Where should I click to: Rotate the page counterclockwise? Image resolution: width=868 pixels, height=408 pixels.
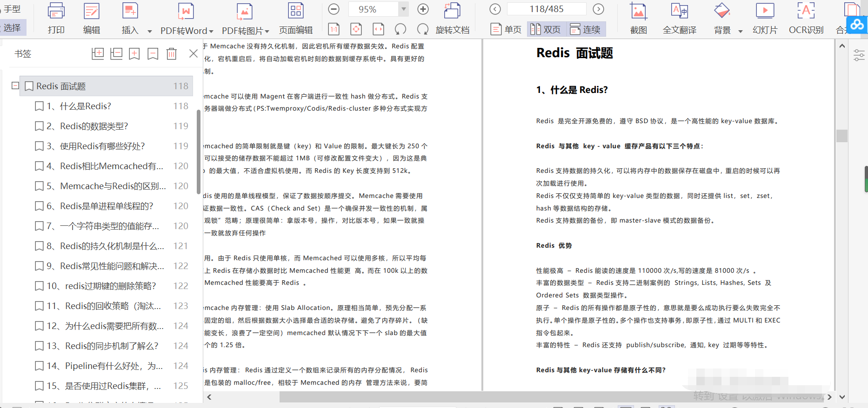(x=401, y=29)
